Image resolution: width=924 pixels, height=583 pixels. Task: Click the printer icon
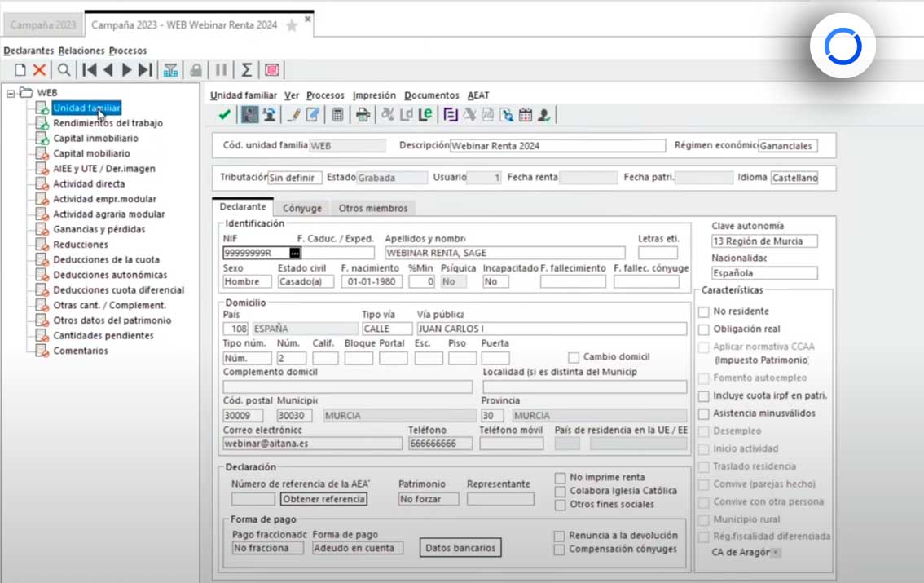[363, 115]
